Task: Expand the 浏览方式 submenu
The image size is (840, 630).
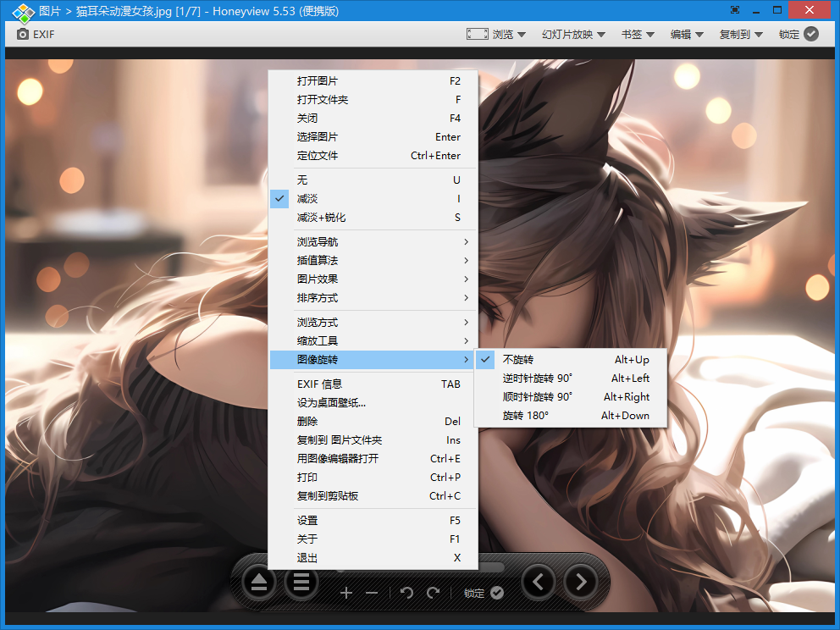Action: click(373, 322)
